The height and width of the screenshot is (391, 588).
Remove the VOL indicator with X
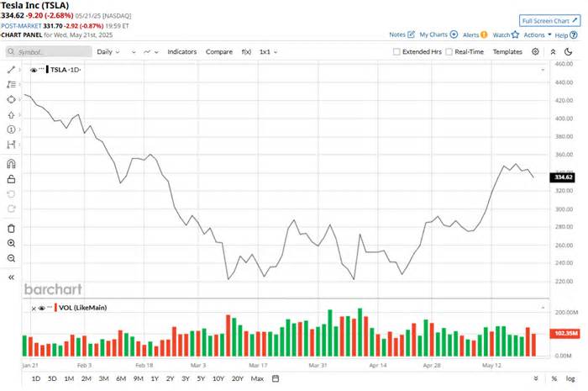tap(34, 309)
